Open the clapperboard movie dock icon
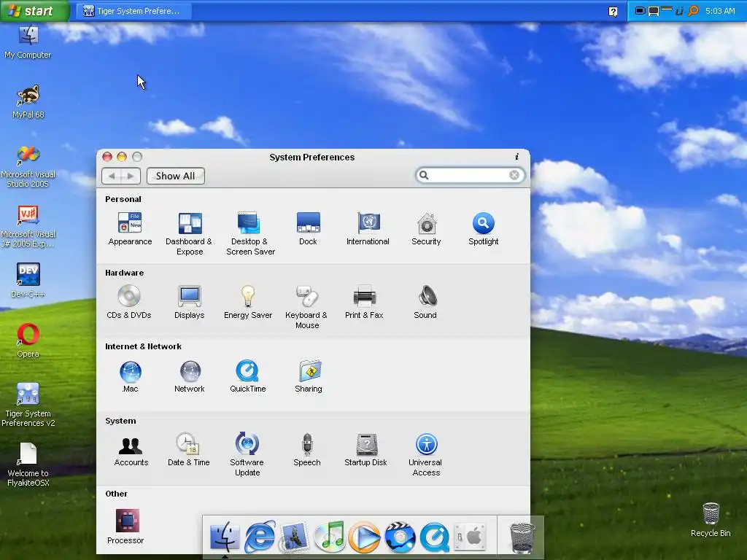747x560 pixels. click(400, 537)
